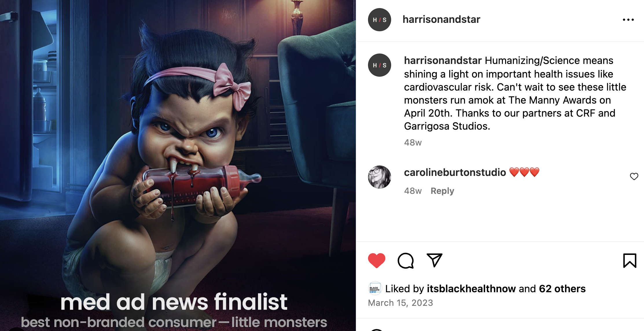Open the comment speech bubble icon
The image size is (644, 331).
(405, 260)
